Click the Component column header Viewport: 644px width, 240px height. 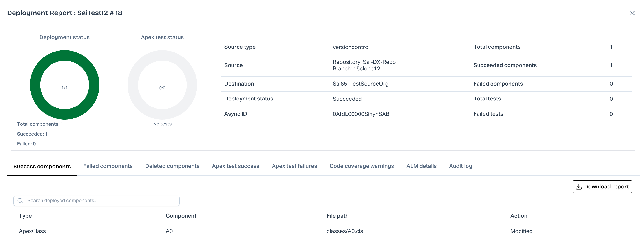click(181, 216)
